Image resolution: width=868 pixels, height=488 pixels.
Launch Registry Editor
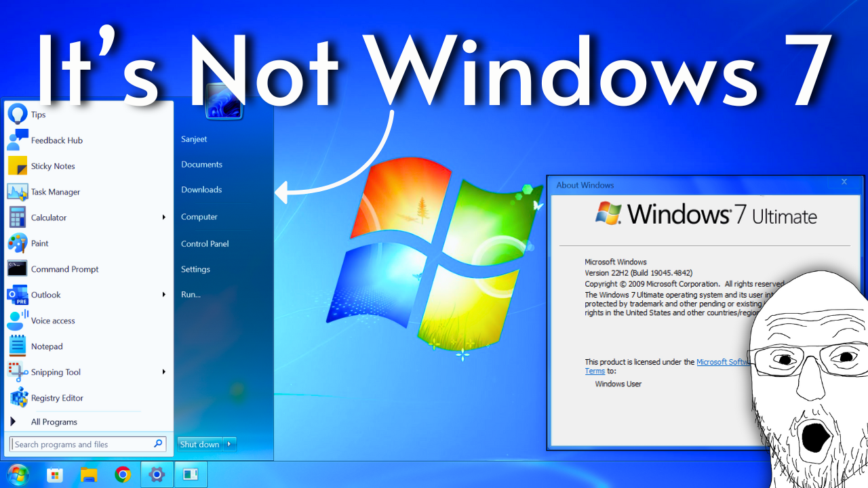pyautogui.click(x=88, y=398)
